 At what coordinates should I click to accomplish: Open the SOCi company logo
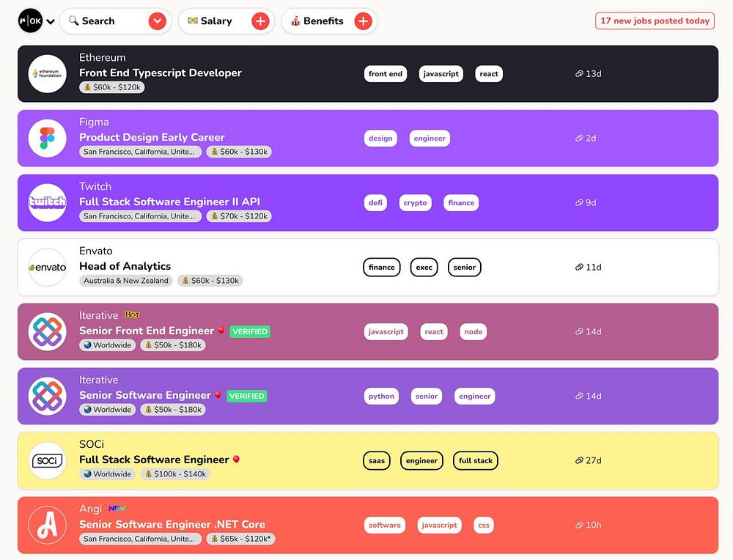[x=47, y=461]
